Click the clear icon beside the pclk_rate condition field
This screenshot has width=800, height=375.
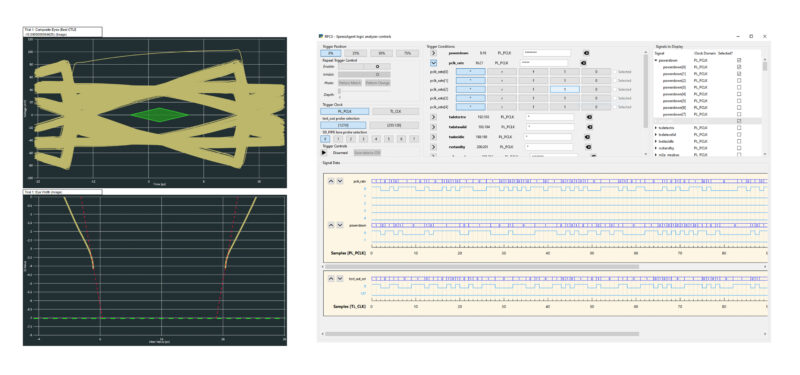point(584,63)
